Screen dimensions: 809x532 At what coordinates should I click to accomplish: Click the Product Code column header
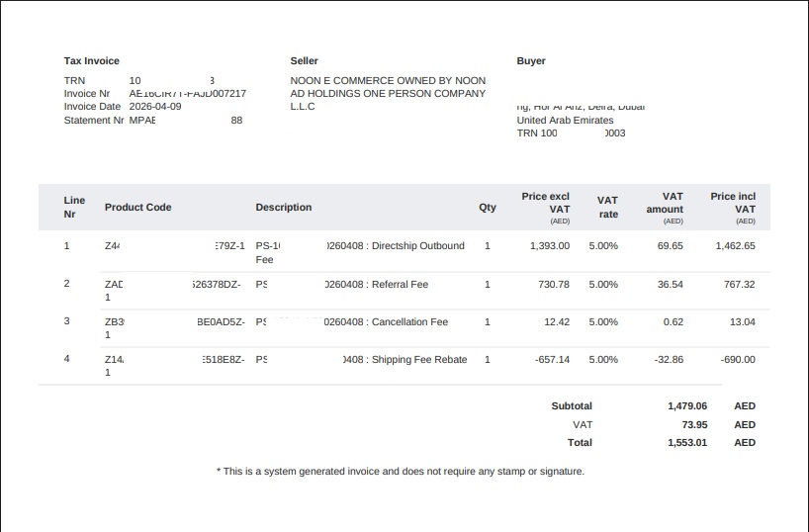tap(137, 207)
